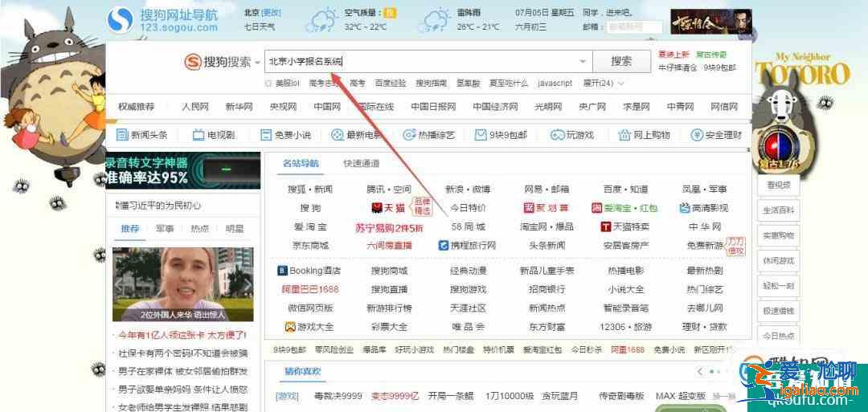Click the 凤凰·军事 link
The height and width of the screenshot is (412, 868).
[x=705, y=189]
